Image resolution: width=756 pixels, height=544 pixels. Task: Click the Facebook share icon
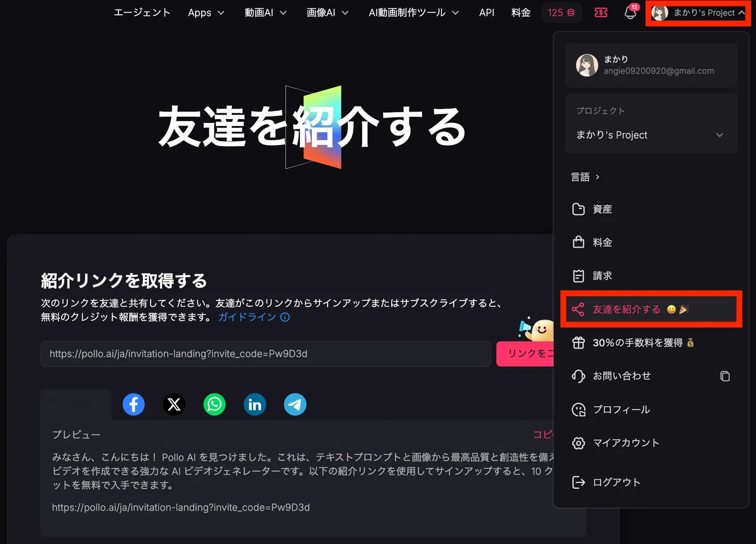134,404
